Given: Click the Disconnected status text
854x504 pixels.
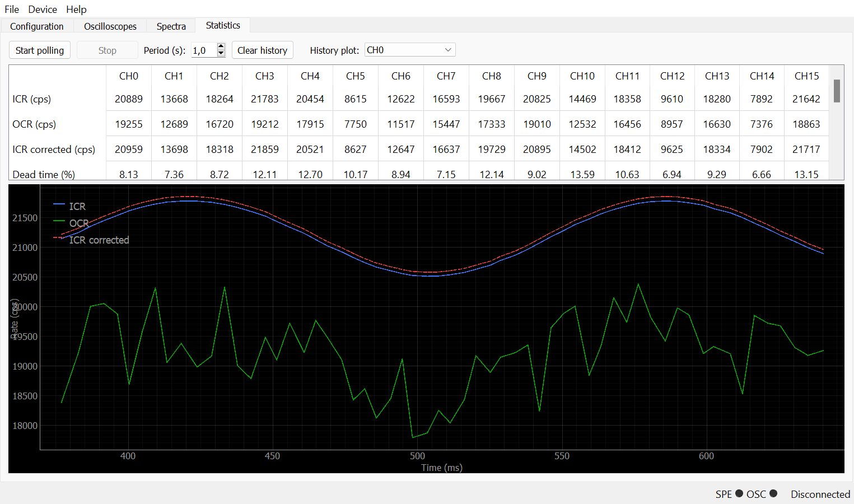Looking at the screenshot, I should [x=820, y=494].
